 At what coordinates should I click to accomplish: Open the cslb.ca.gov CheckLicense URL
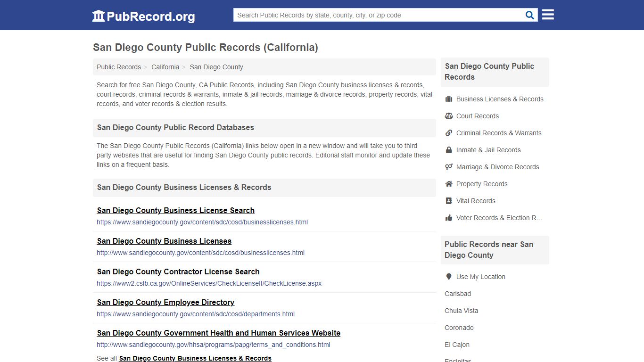click(209, 283)
